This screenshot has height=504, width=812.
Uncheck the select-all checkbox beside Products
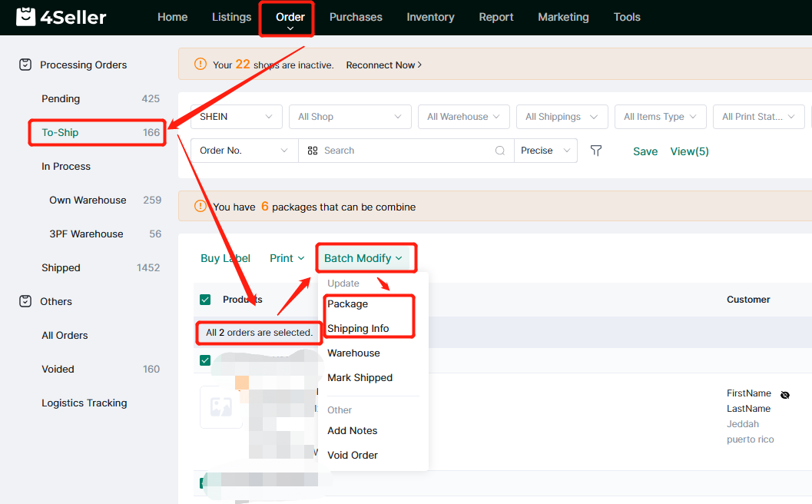(x=205, y=300)
